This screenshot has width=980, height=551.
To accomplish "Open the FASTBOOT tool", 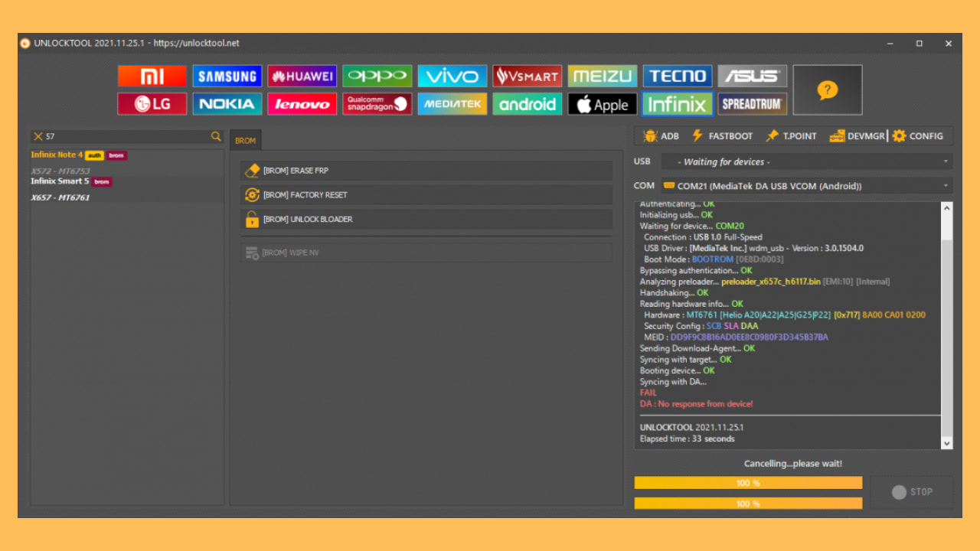I will [x=722, y=136].
